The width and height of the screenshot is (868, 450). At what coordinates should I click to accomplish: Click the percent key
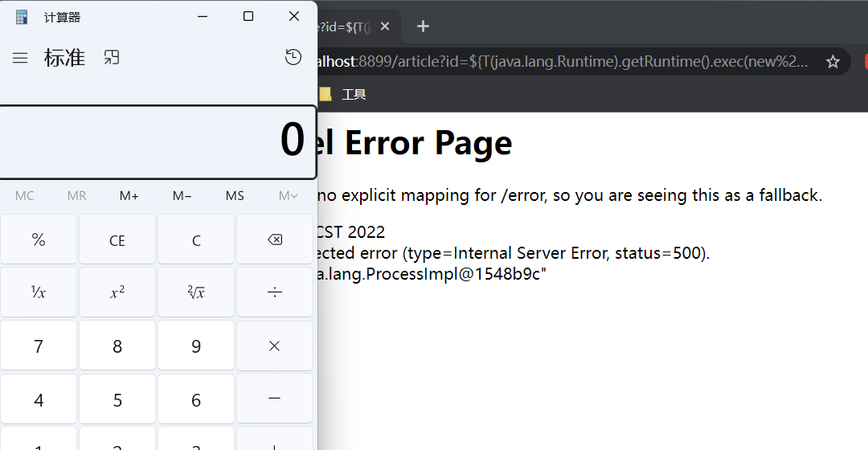[x=39, y=239]
